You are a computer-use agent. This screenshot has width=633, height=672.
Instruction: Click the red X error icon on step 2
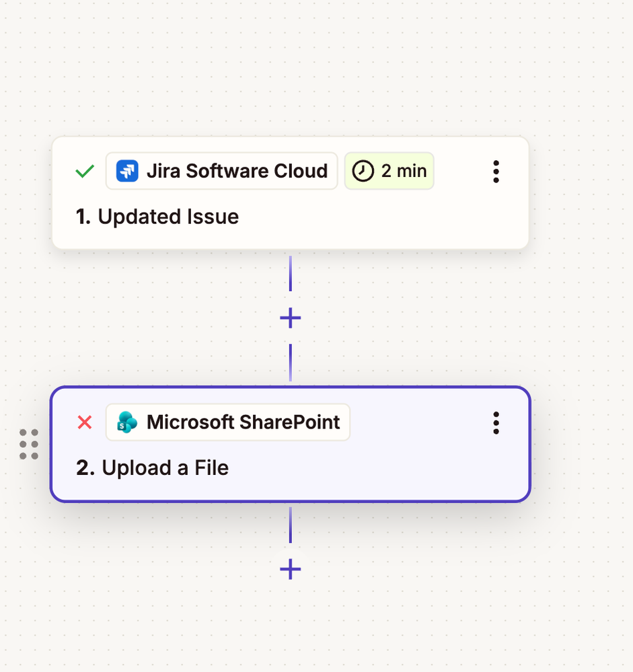point(85,422)
